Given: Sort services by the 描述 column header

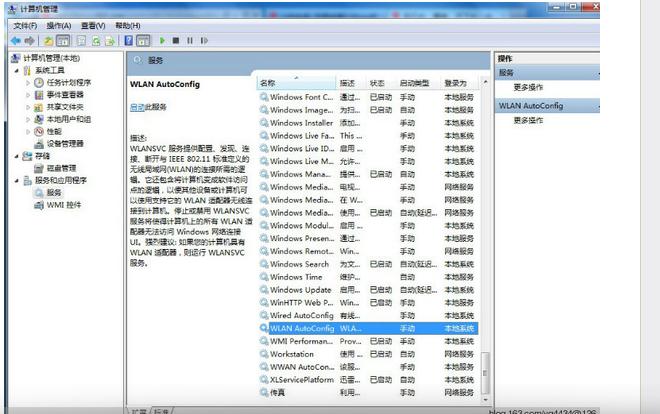Looking at the screenshot, I should [x=351, y=83].
